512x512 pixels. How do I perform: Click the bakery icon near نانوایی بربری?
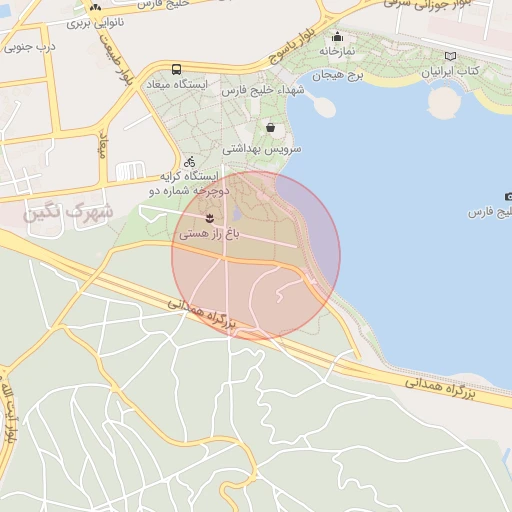(95, 7)
